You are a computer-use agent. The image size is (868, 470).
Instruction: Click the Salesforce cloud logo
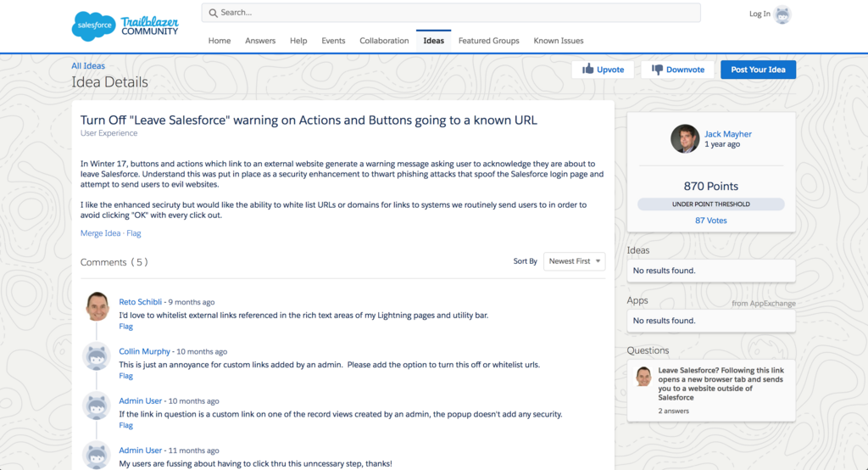pos(93,25)
